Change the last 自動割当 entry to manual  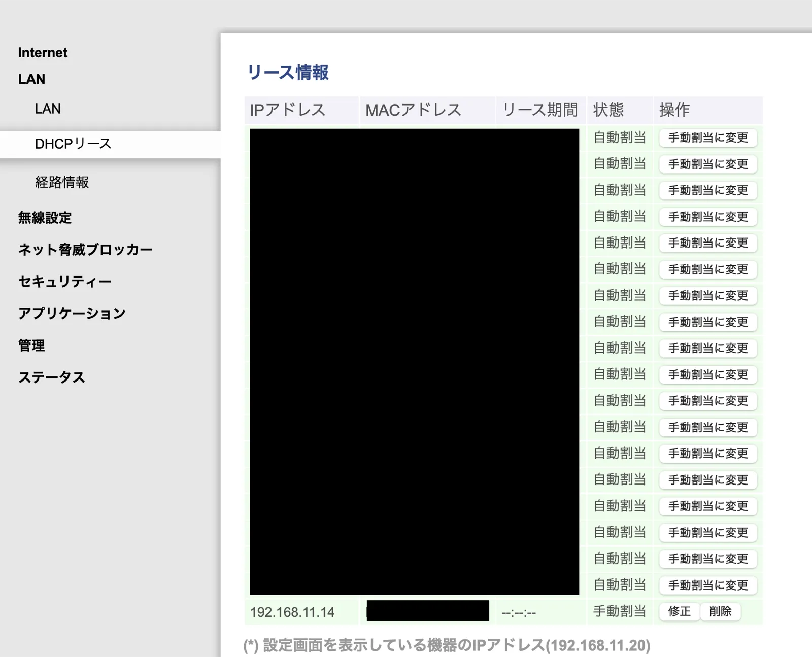click(x=707, y=585)
